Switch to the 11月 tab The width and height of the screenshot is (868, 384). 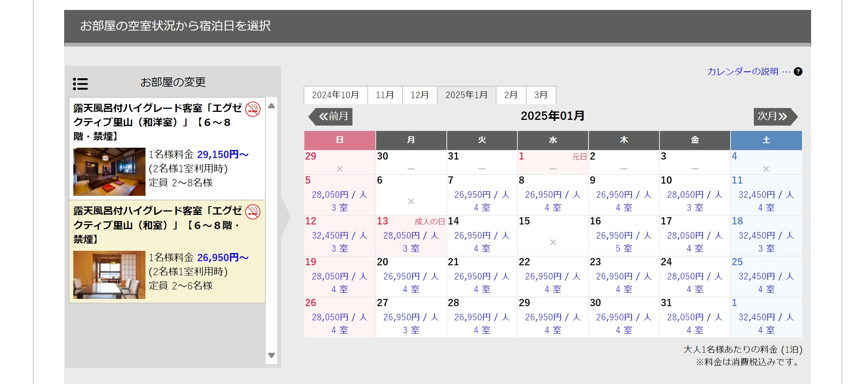[385, 95]
